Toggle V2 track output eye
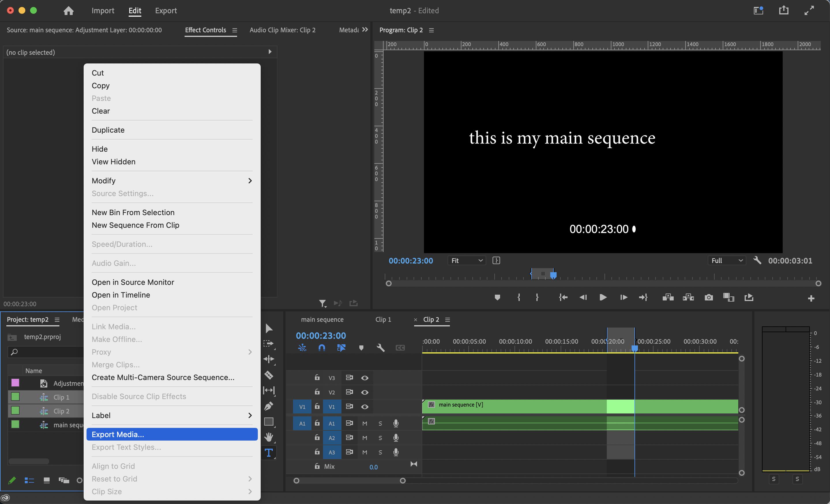 tap(365, 392)
